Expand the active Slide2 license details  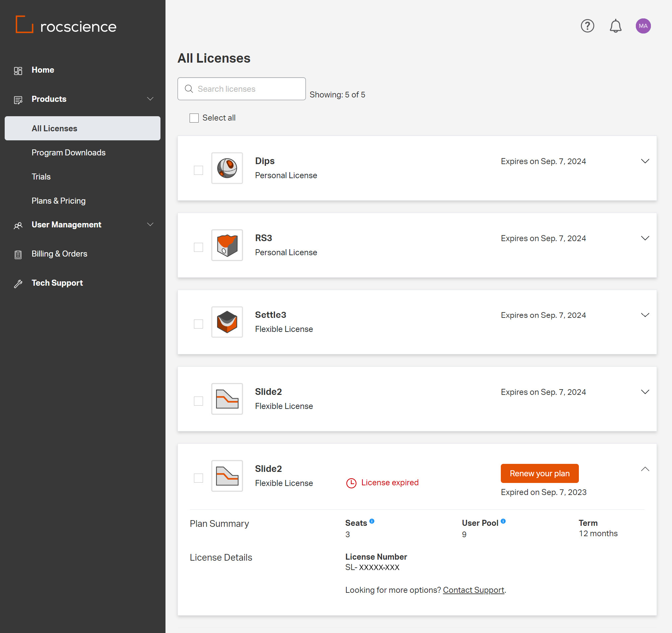[x=645, y=392]
